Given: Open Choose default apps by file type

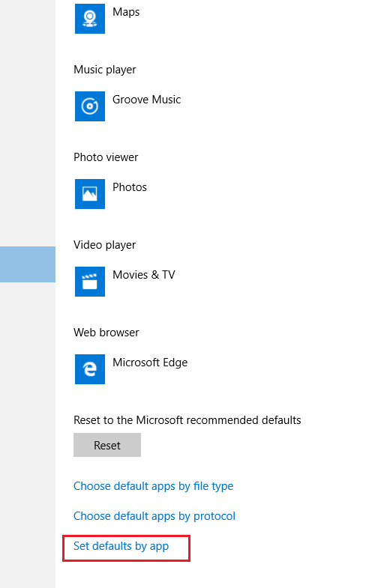Looking at the screenshot, I should pyautogui.click(x=153, y=486).
